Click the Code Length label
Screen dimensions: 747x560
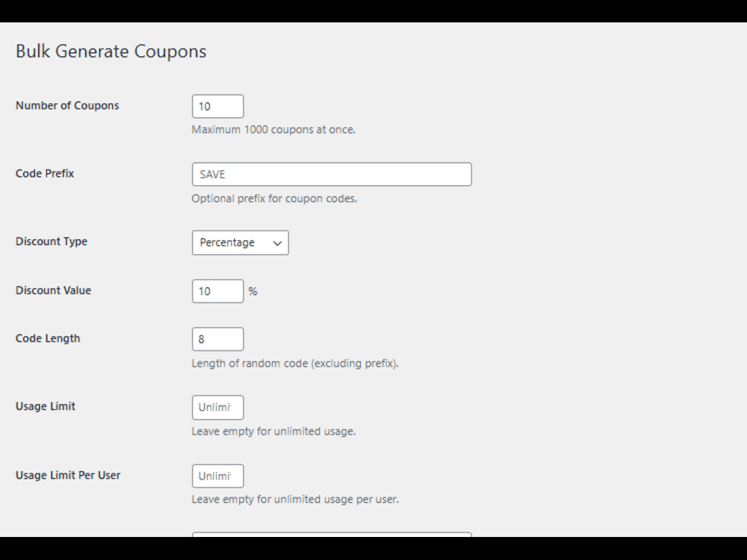[48, 338]
